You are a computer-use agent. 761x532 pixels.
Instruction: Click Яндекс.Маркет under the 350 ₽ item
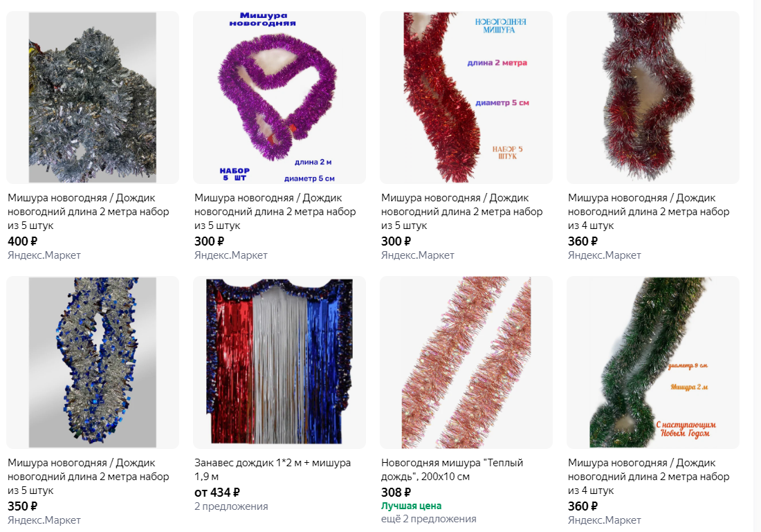[44, 520]
